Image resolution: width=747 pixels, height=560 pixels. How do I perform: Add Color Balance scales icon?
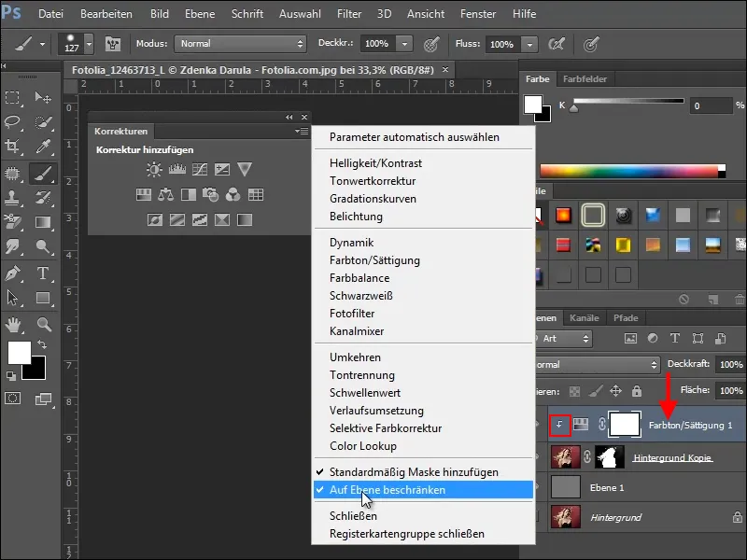tap(166, 194)
